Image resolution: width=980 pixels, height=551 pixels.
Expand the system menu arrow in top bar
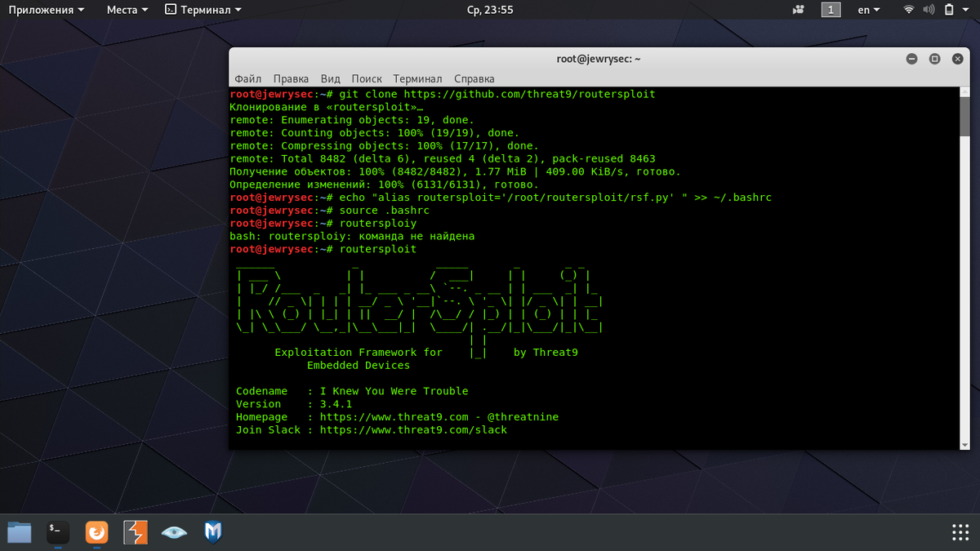coord(967,11)
